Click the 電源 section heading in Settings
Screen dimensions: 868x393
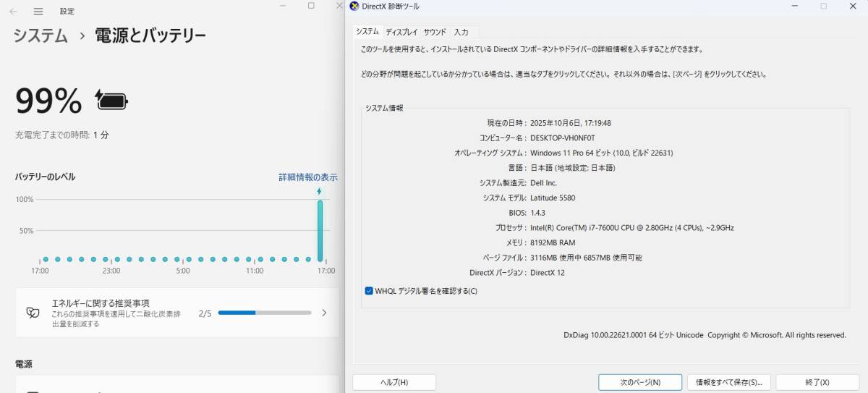[x=24, y=364]
